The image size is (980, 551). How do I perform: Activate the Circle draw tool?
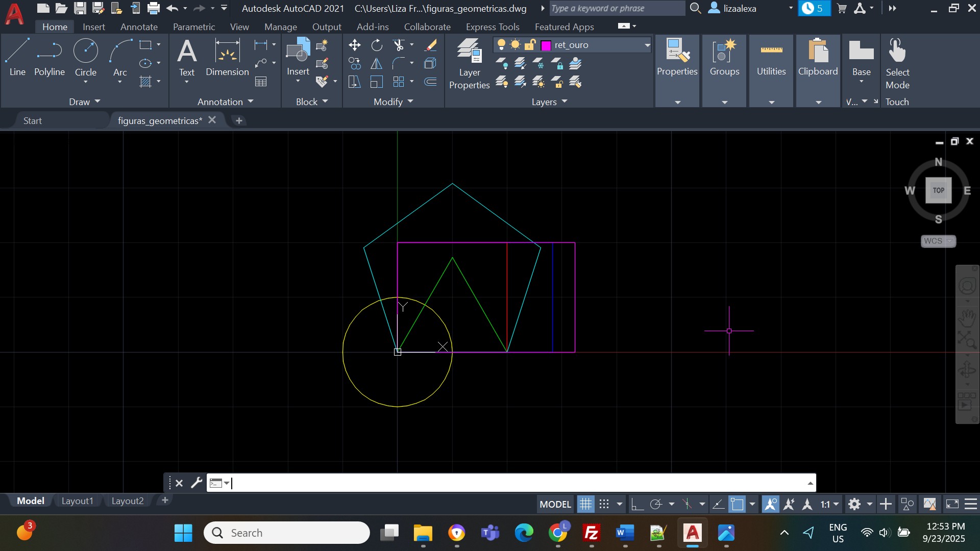pyautogui.click(x=85, y=52)
